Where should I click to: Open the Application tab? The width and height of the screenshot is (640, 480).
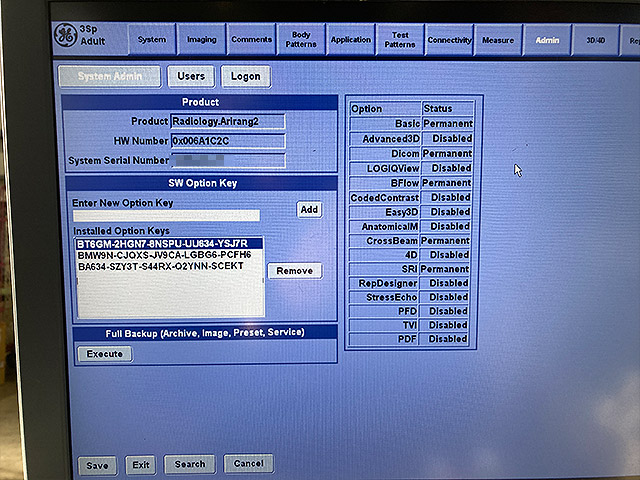click(x=351, y=40)
